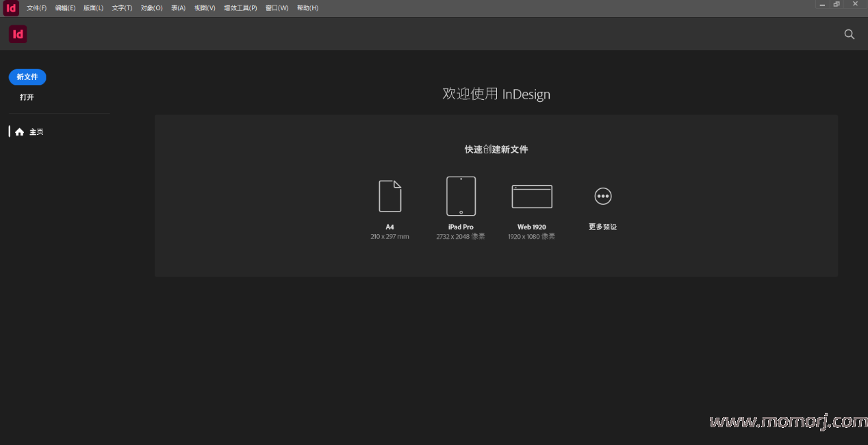The width and height of the screenshot is (868, 445).
Task: Choose the iPad Pro preset icon
Action: pyautogui.click(x=461, y=196)
